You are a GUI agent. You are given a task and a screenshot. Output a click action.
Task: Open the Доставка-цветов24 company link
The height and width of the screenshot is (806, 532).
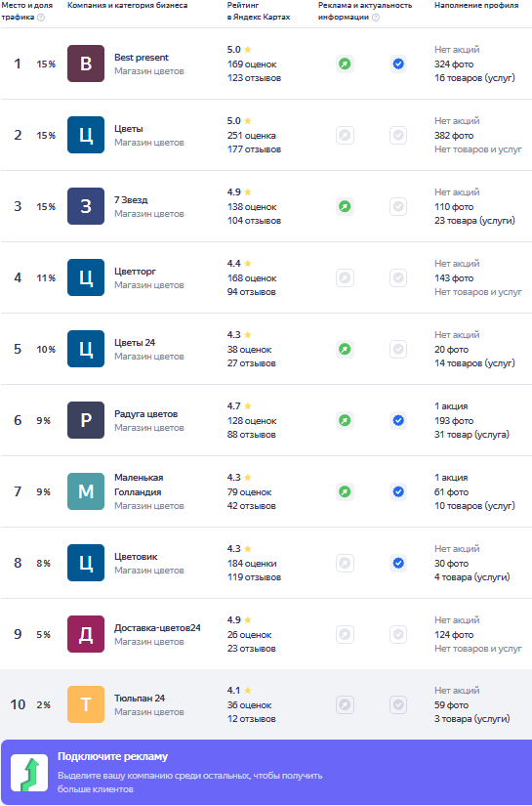[157, 627]
